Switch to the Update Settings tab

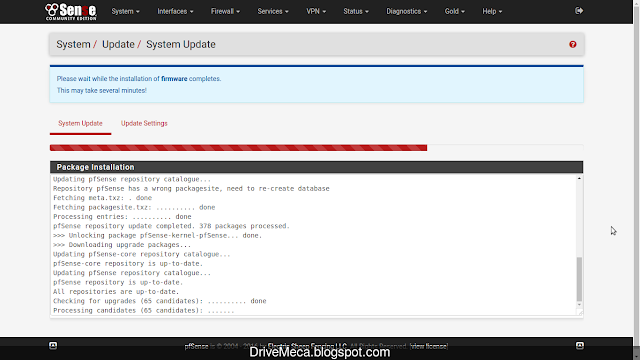(144, 123)
